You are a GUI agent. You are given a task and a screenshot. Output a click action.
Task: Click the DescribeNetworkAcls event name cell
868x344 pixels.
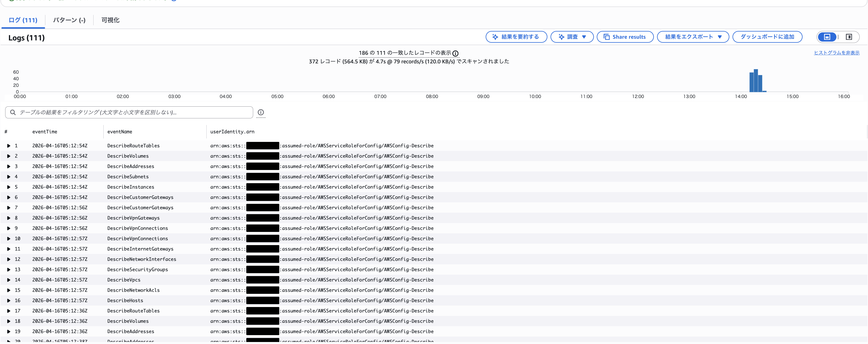pos(133,290)
